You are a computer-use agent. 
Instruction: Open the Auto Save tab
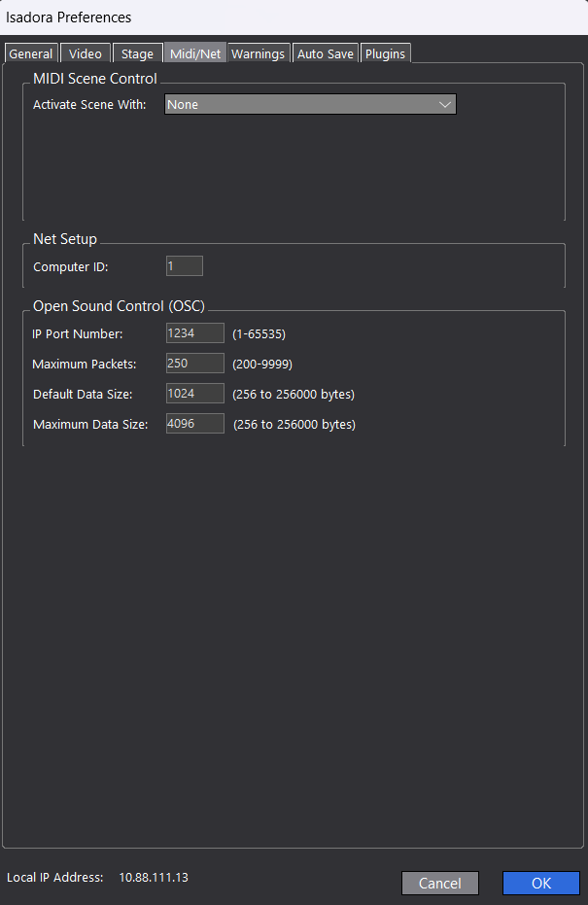326,53
